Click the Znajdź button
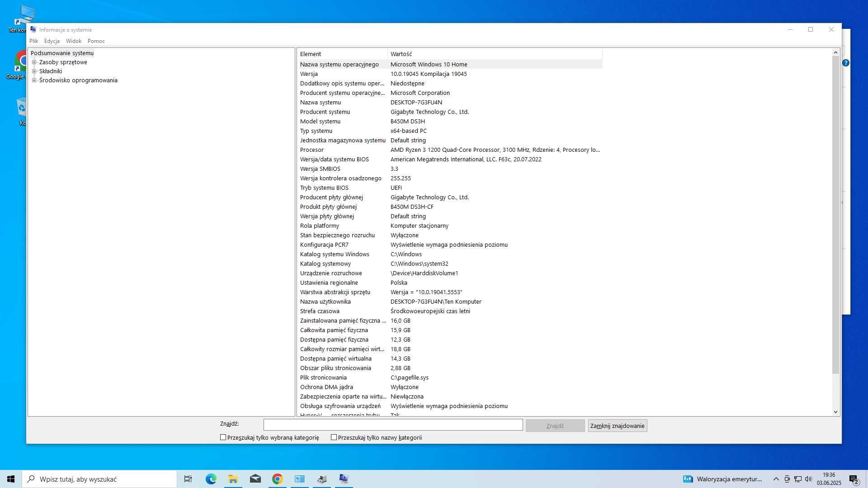The height and width of the screenshot is (488, 868). coord(555,426)
